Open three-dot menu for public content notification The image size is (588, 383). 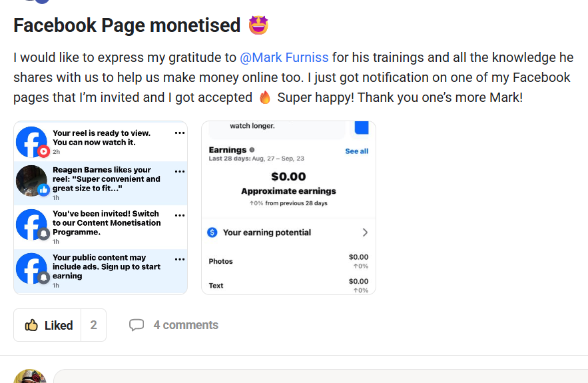click(179, 259)
